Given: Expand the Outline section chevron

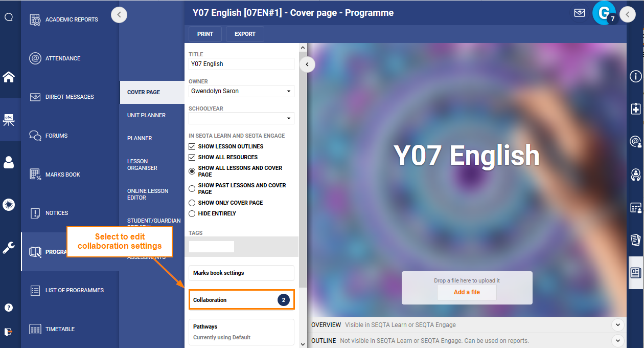Looking at the screenshot, I should (x=617, y=340).
